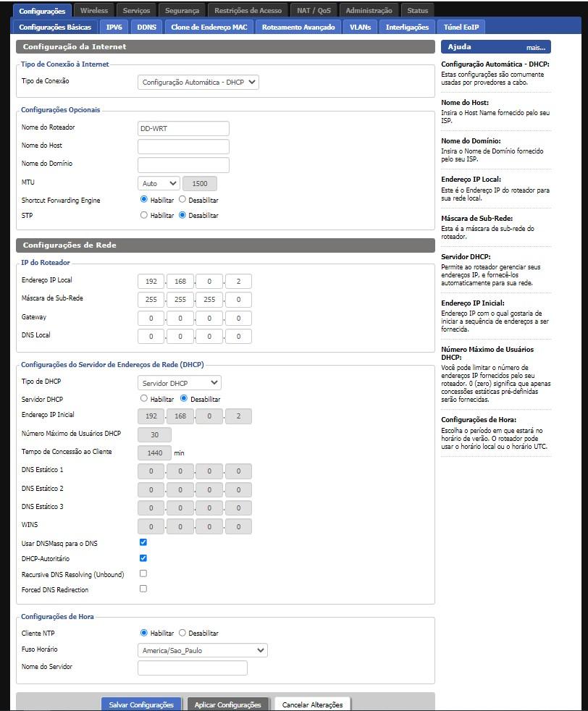Open the 'mais...' help link
Image resolution: width=588 pixels, height=711 pixels.
535,48
